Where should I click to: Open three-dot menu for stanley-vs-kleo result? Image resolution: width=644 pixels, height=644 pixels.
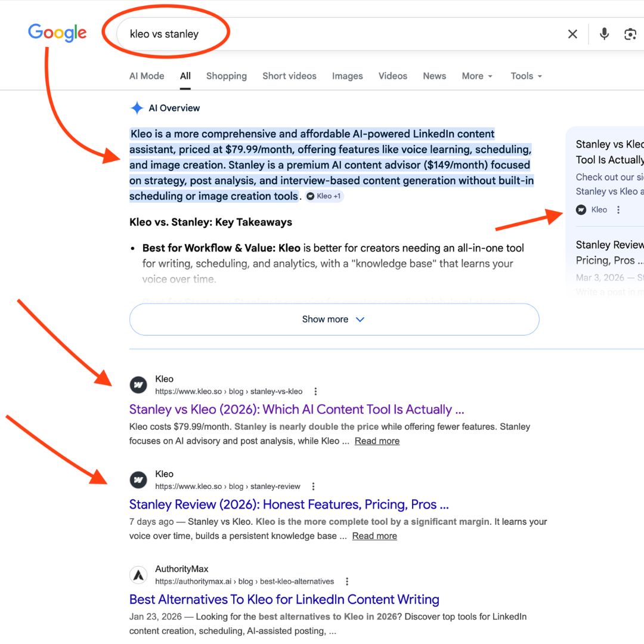point(315,391)
